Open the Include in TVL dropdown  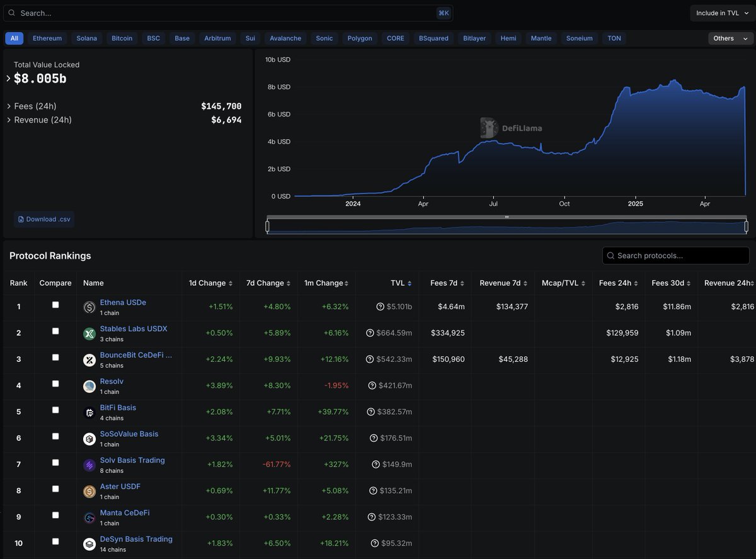coord(722,13)
